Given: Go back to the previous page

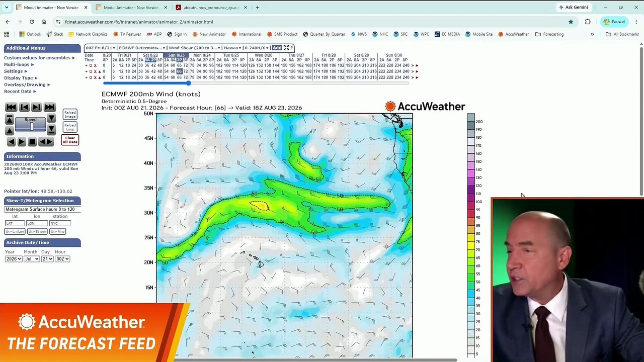Looking at the screenshot, I should pyautogui.click(x=8, y=22).
